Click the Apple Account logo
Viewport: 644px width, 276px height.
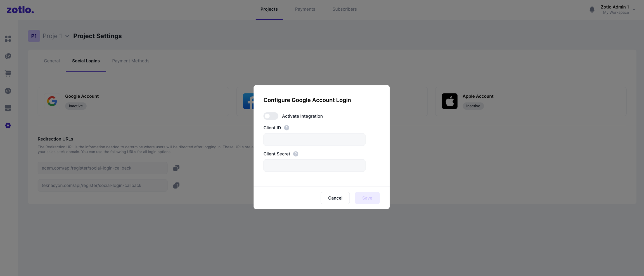[x=449, y=101]
